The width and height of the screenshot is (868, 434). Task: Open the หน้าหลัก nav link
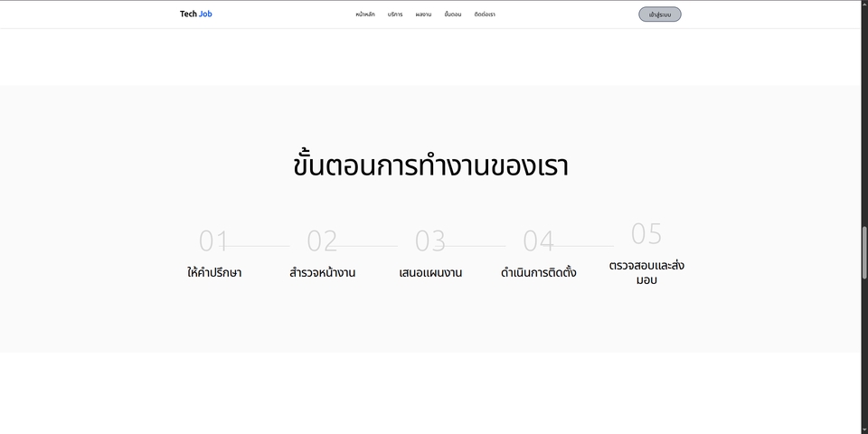click(365, 14)
